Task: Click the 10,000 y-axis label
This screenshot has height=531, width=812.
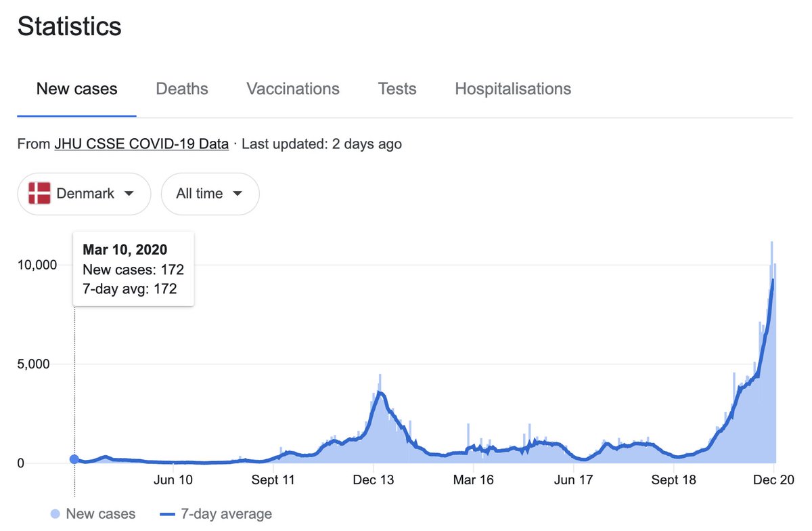Action: (x=38, y=265)
